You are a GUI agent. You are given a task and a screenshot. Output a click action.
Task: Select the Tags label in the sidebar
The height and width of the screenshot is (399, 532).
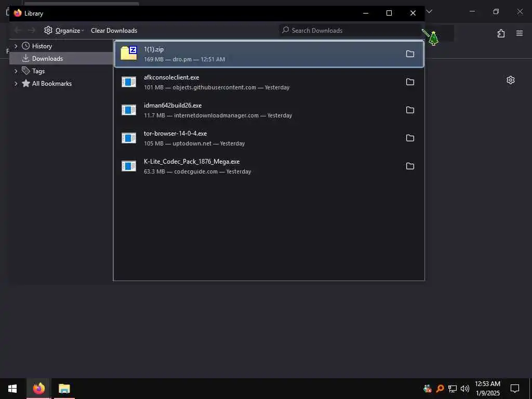click(38, 71)
